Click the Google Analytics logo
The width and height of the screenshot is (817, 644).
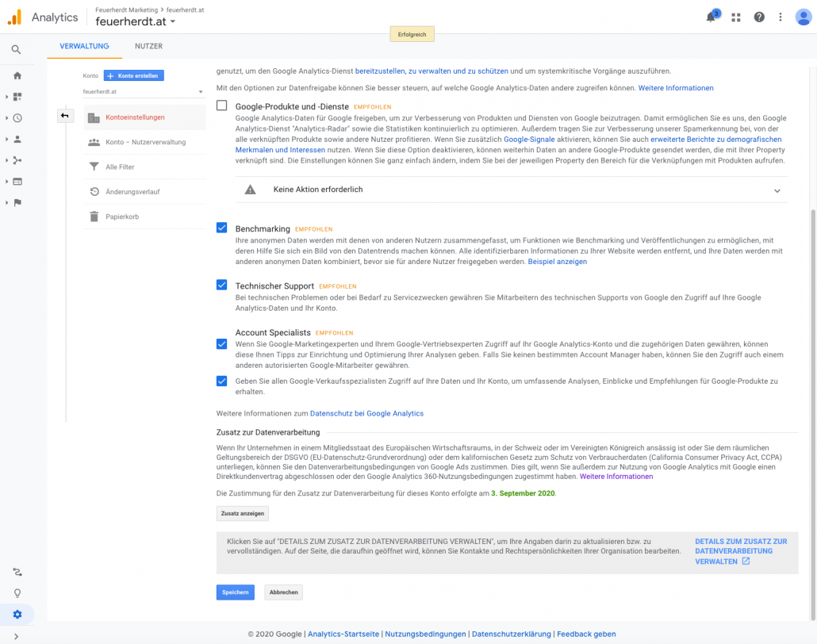point(14,17)
